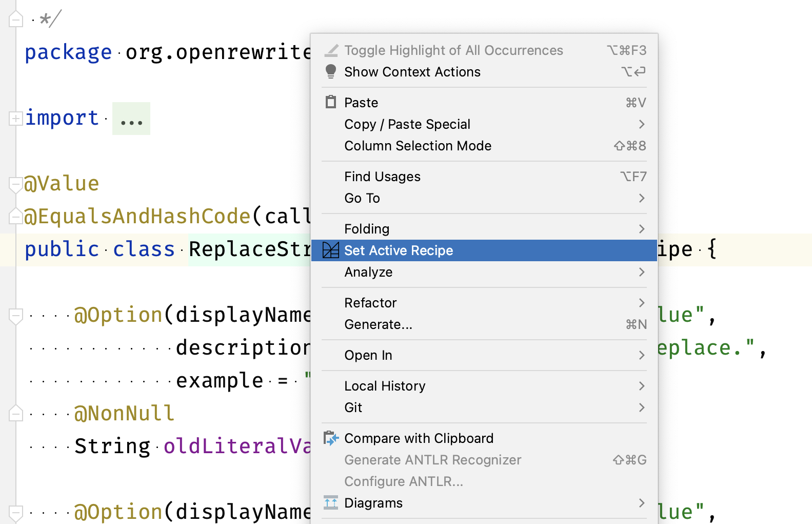Screen dimensions: 812x524
Task: Open the Open In submenu
Action: pyautogui.click(x=484, y=355)
